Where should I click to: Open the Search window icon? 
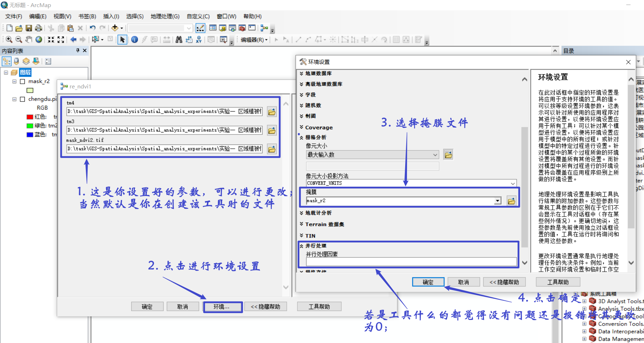(x=232, y=28)
